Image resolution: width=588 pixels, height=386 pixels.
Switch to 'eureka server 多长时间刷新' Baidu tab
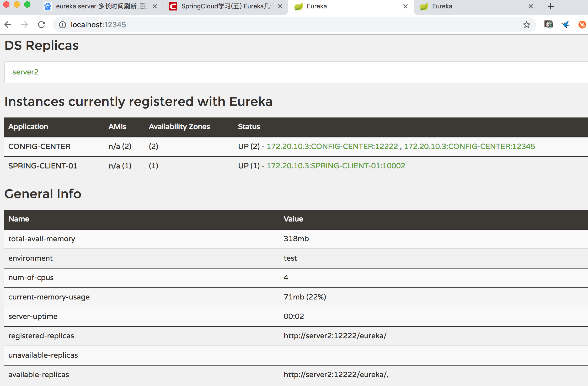(100, 6)
